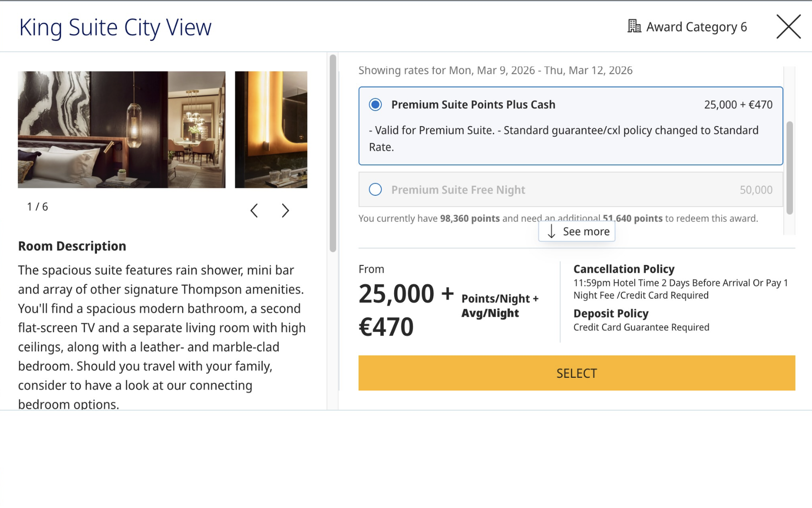Click the Award Category building icon
This screenshot has width=812, height=508.
pos(634,26)
